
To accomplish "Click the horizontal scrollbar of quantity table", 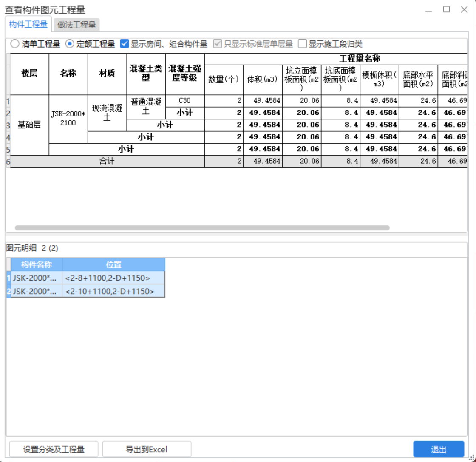I will (202, 228).
